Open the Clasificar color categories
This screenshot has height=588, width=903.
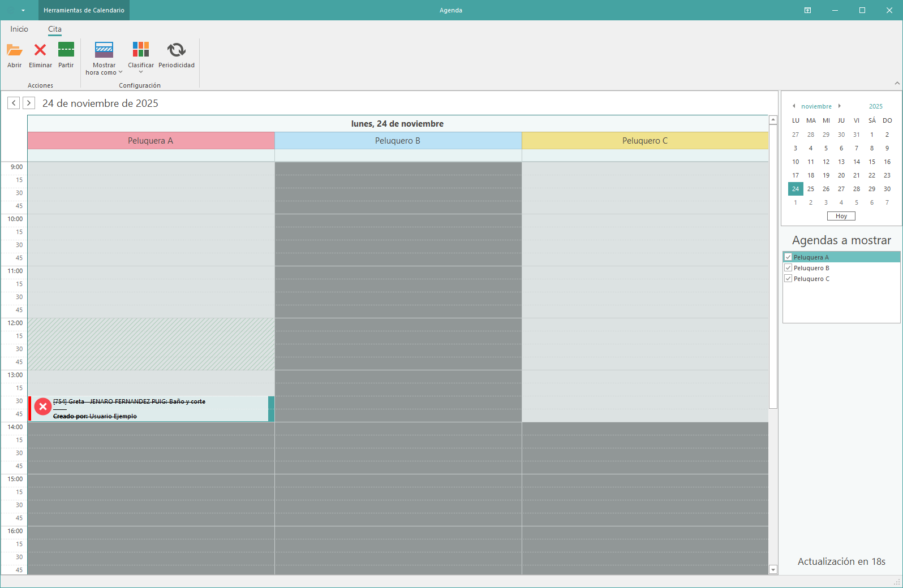[x=141, y=58]
